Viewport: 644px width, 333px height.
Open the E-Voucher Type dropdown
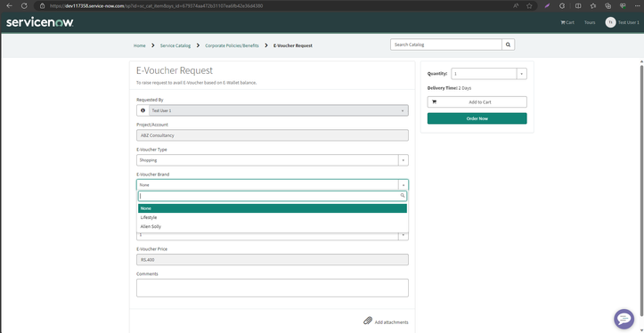[273, 160]
